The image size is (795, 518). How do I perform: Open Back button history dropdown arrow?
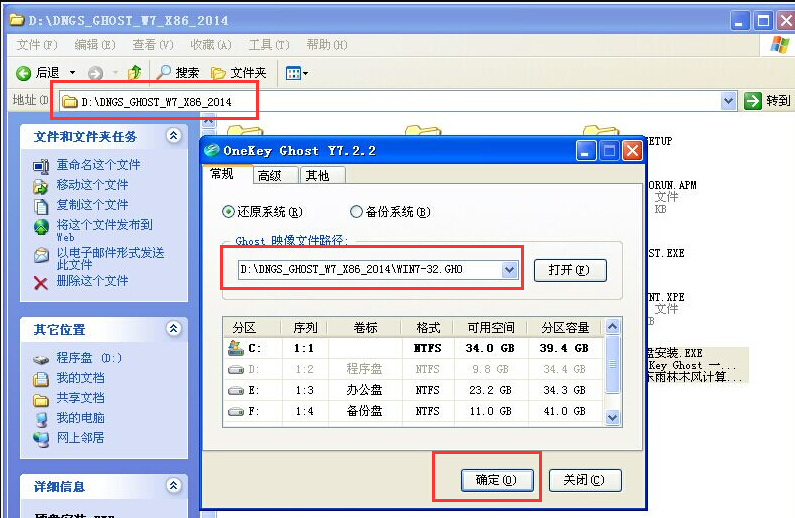click(73, 73)
